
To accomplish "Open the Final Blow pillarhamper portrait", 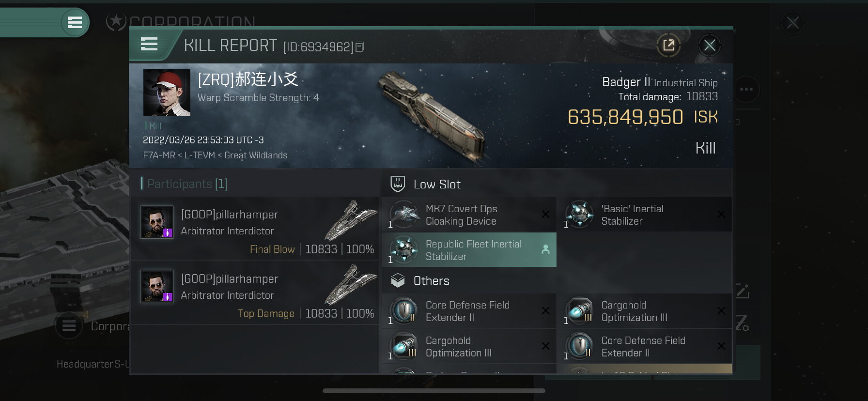I will (157, 222).
